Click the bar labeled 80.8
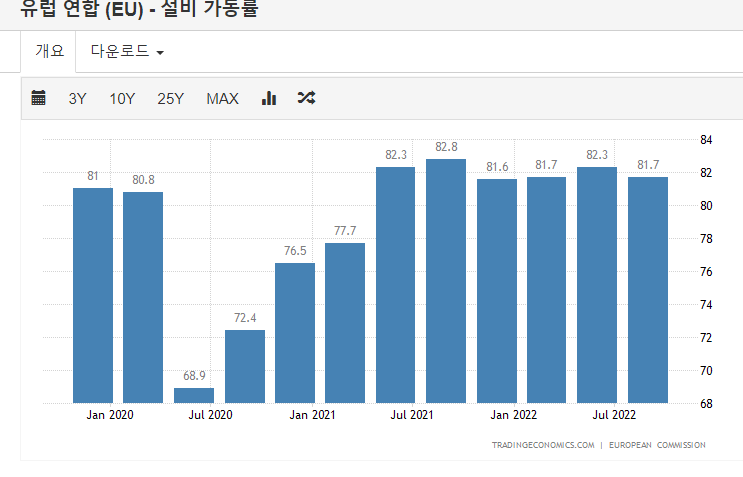743x477 pixels. [143, 297]
